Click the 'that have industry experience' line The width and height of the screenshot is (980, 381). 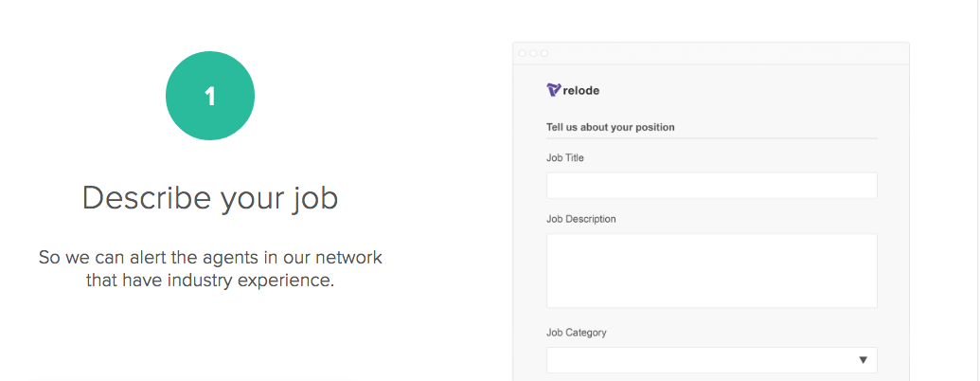click(x=210, y=281)
